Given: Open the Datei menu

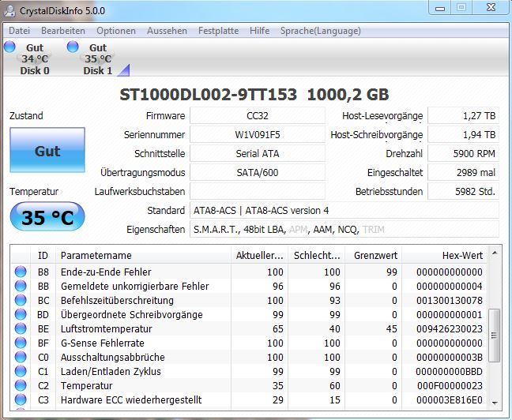Looking at the screenshot, I should coord(19,31).
